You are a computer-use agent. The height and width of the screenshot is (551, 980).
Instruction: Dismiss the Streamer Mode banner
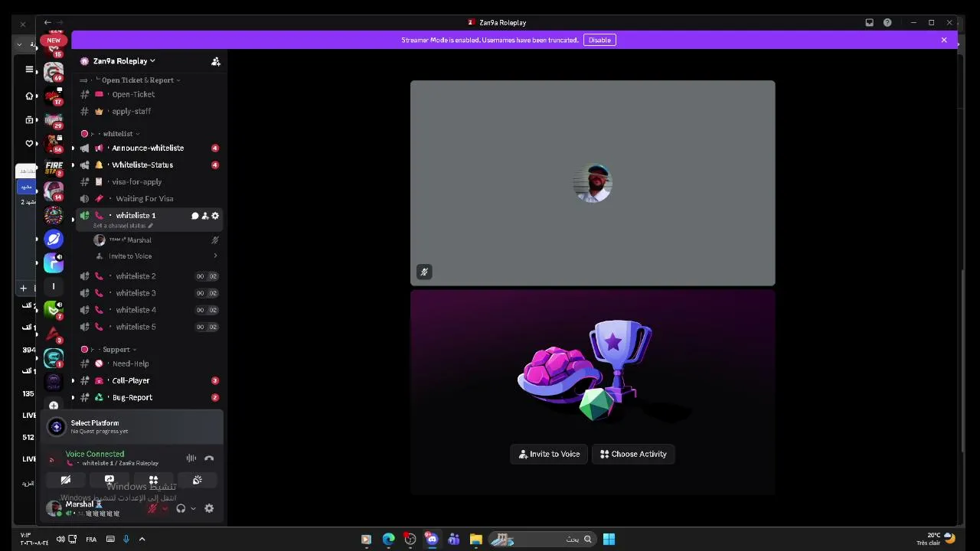click(944, 40)
